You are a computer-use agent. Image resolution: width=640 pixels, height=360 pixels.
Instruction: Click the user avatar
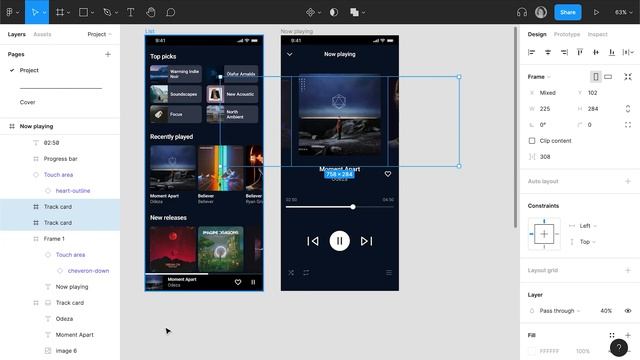point(541,12)
